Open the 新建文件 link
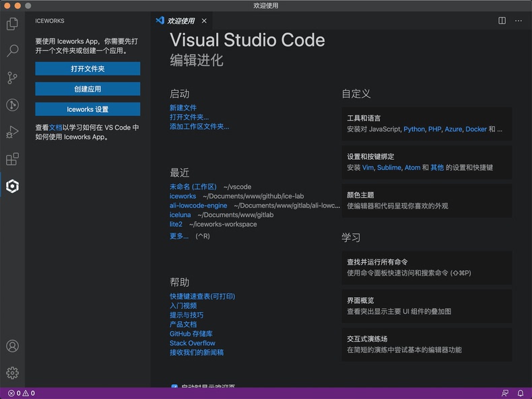532x399 pixels. point(183,108)
